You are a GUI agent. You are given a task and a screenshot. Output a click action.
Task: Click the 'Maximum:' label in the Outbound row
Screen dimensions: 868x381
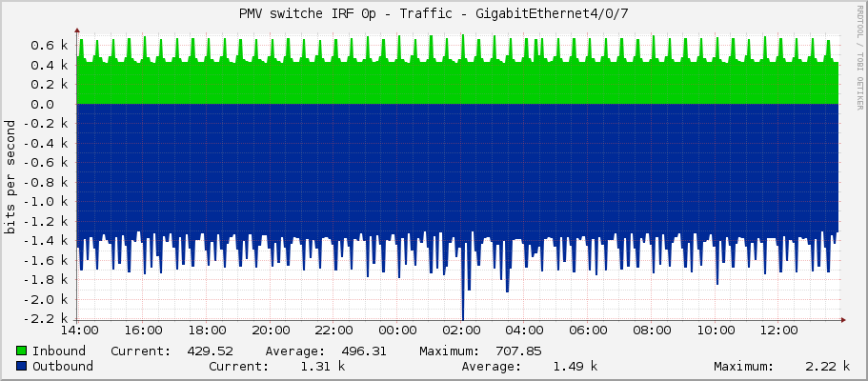(743, 366)
